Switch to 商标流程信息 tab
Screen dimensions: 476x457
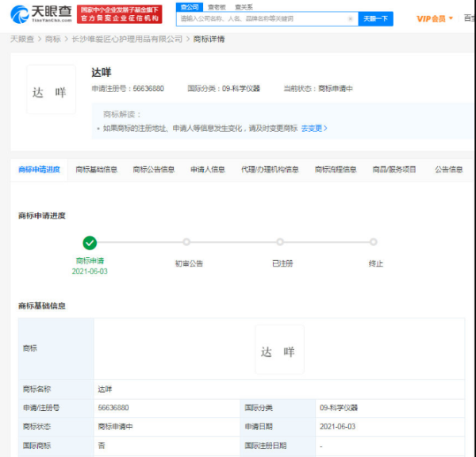coord(336,170)
